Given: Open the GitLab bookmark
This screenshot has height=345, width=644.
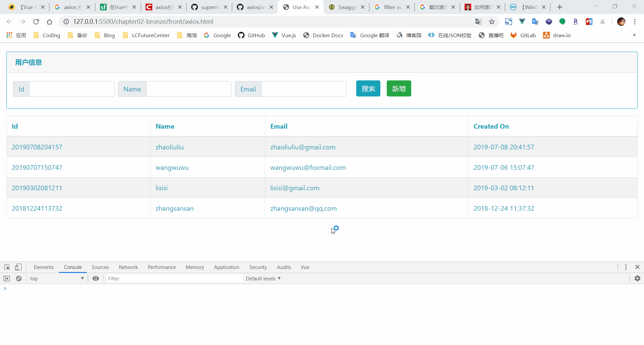Looking at the screenshot, I should point(523,35).
